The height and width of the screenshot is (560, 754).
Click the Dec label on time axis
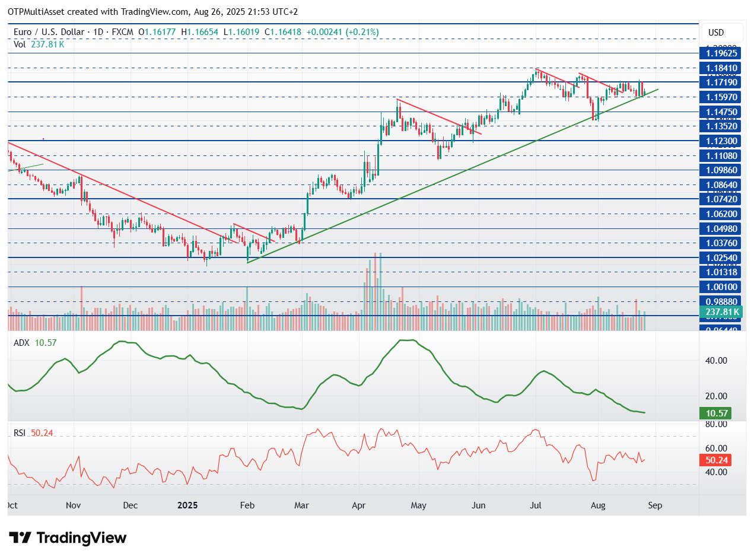coord(130,505)
